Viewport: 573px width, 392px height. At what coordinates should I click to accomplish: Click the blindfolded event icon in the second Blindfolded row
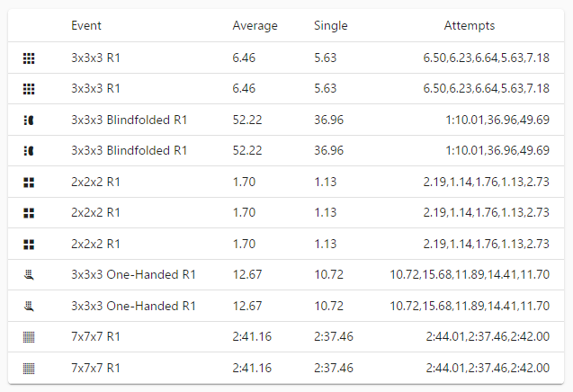click(29, 151)
